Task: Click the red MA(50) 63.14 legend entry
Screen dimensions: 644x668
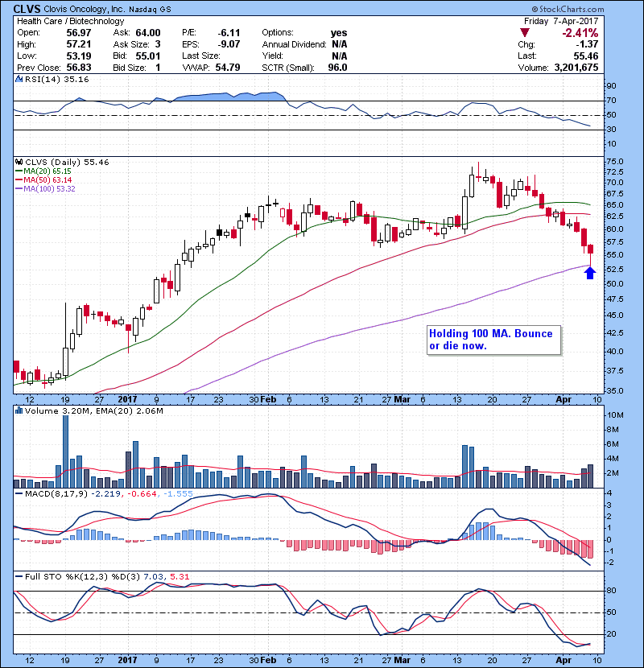Action: [43, 180]
